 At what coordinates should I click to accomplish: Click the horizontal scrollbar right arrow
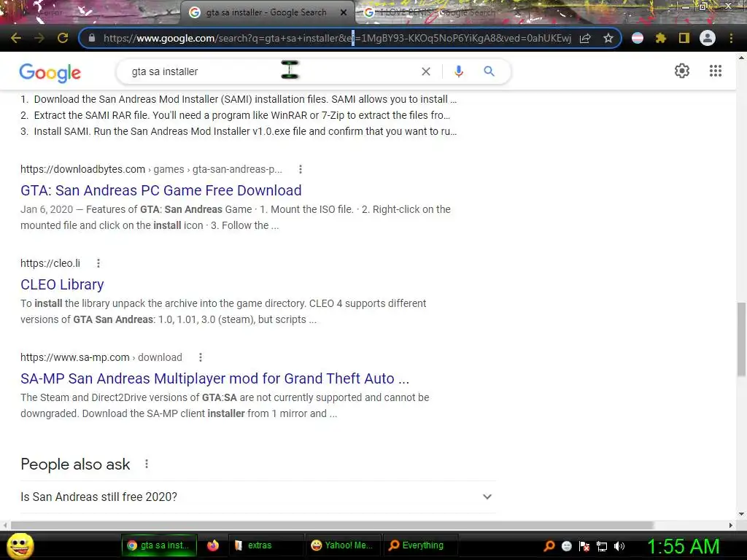point(731,525)
